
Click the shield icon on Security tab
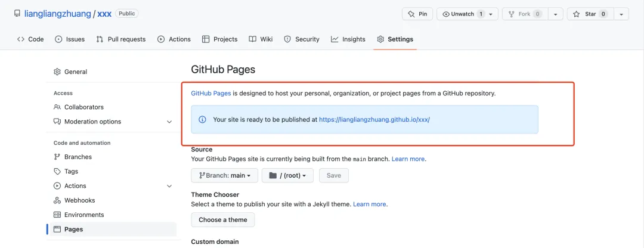287,39
